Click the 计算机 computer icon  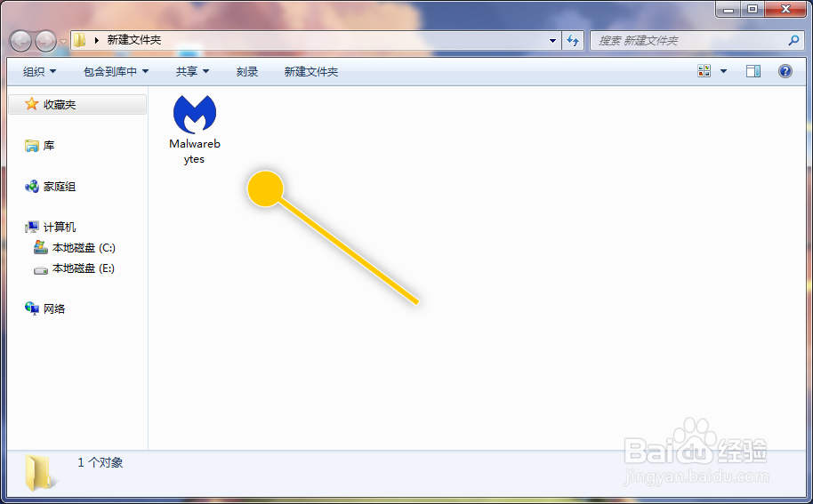point(32,227)
